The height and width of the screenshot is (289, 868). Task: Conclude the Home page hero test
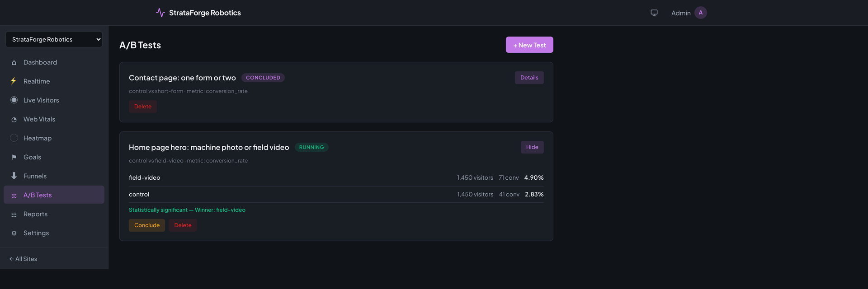147,225
